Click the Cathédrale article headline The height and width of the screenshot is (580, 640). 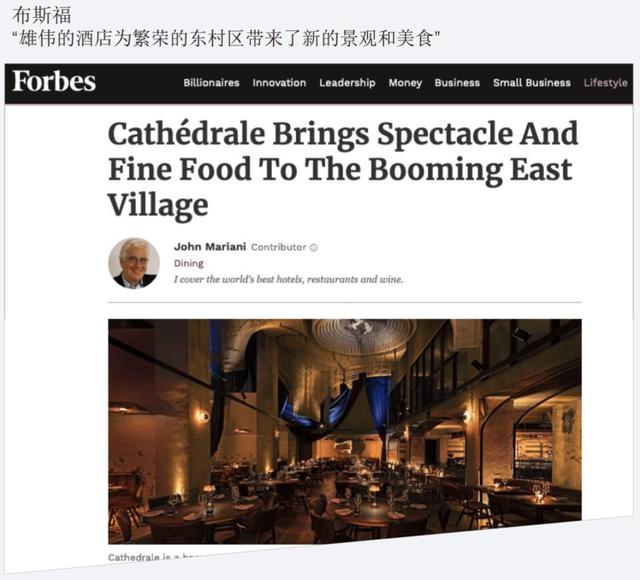[343, 169]
